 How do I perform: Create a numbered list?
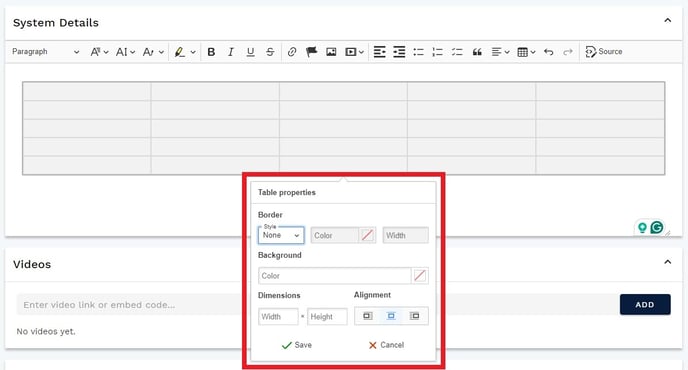coord(437,52)
